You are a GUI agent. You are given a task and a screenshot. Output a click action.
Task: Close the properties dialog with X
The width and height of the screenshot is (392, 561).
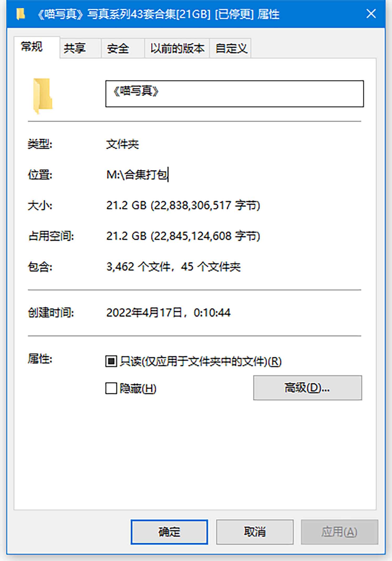tap(371, 14)
